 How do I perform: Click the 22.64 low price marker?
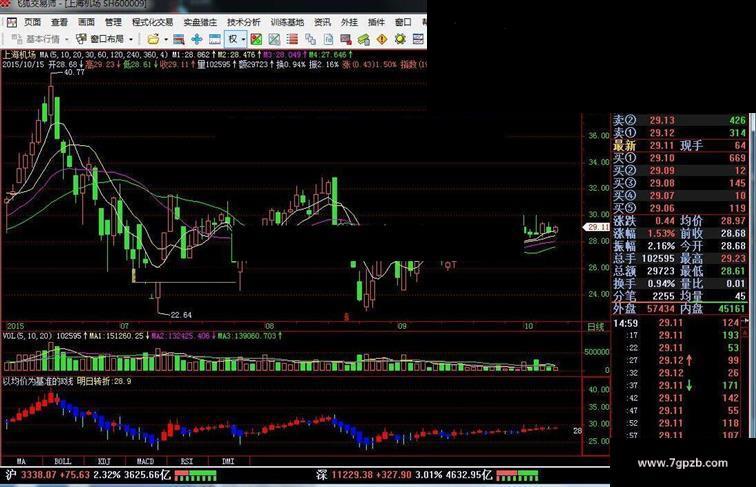(x=181, y=315)
